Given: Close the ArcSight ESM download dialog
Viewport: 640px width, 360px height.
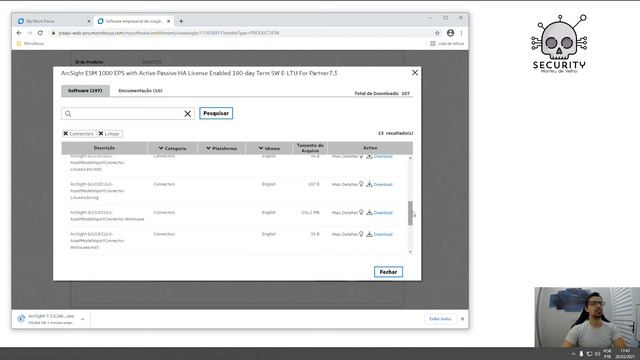Looking at the screenshot, I should [x=415, y=73].
